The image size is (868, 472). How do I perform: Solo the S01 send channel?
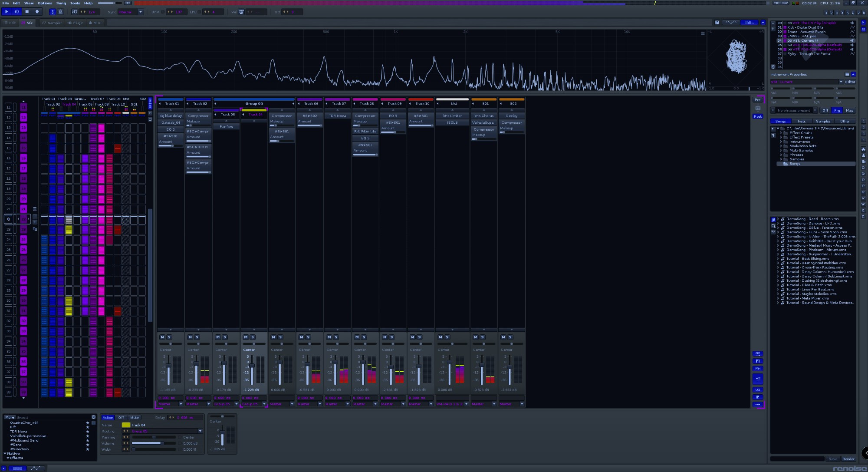(482, 337)
